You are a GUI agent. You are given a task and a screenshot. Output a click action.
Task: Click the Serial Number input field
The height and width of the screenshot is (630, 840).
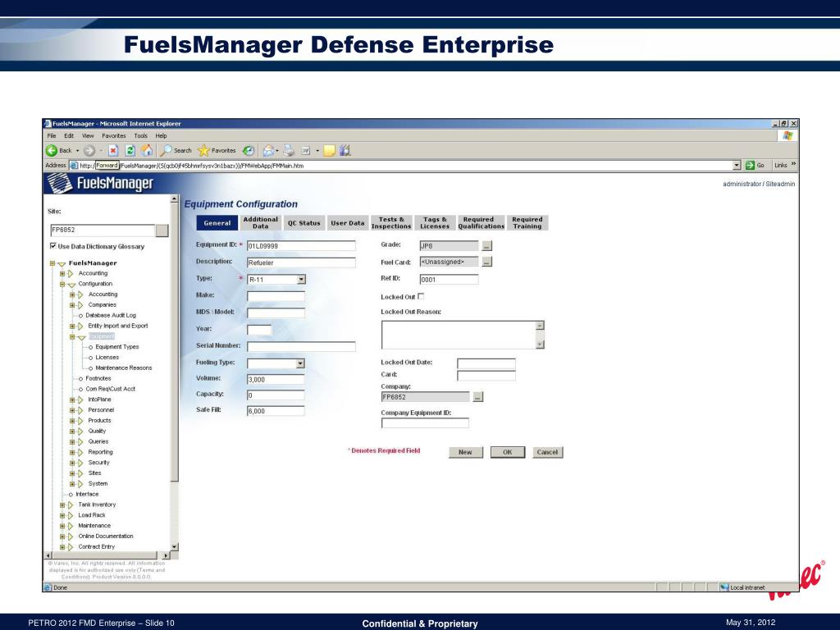[301, 347]
